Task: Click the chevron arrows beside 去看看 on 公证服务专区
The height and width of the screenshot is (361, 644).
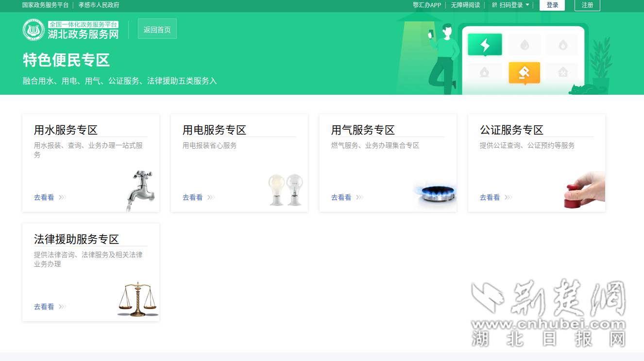Action: click(508, 197)
